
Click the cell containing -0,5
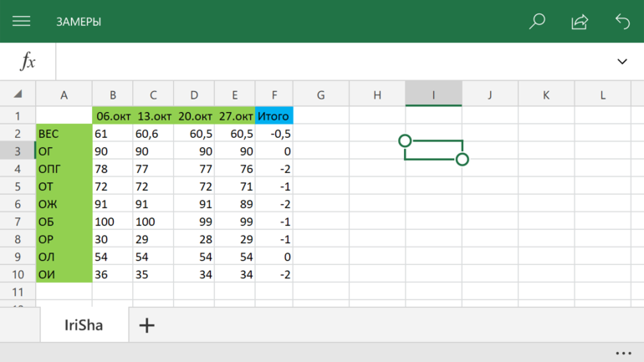coord(274,134)
